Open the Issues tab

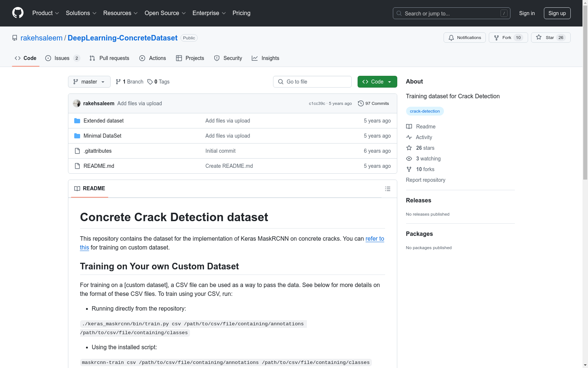(x=62, y=58)
